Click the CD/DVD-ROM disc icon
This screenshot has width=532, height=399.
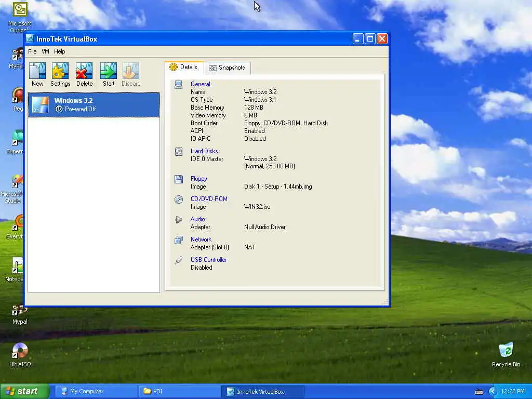179,199
